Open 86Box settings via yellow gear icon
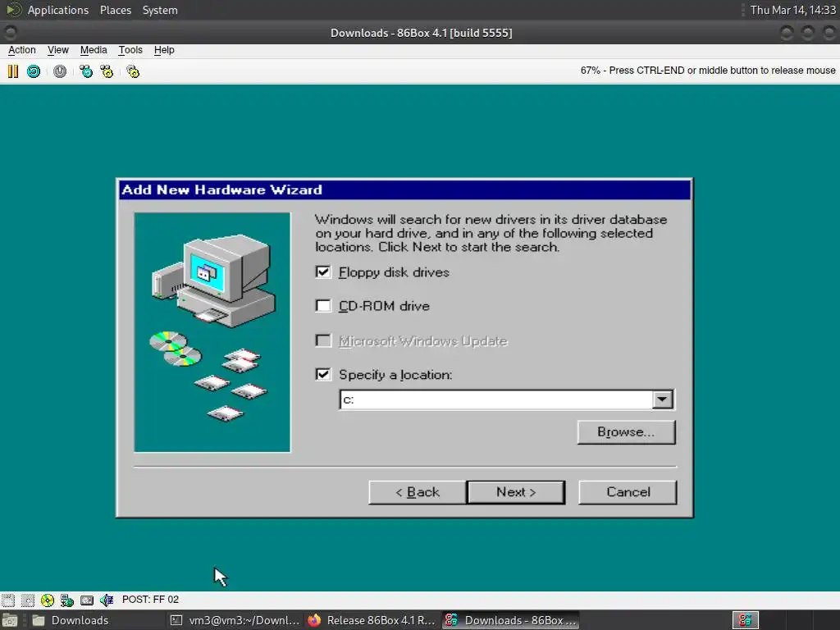Viewport: 840px width, 630px height. [133, 71]
